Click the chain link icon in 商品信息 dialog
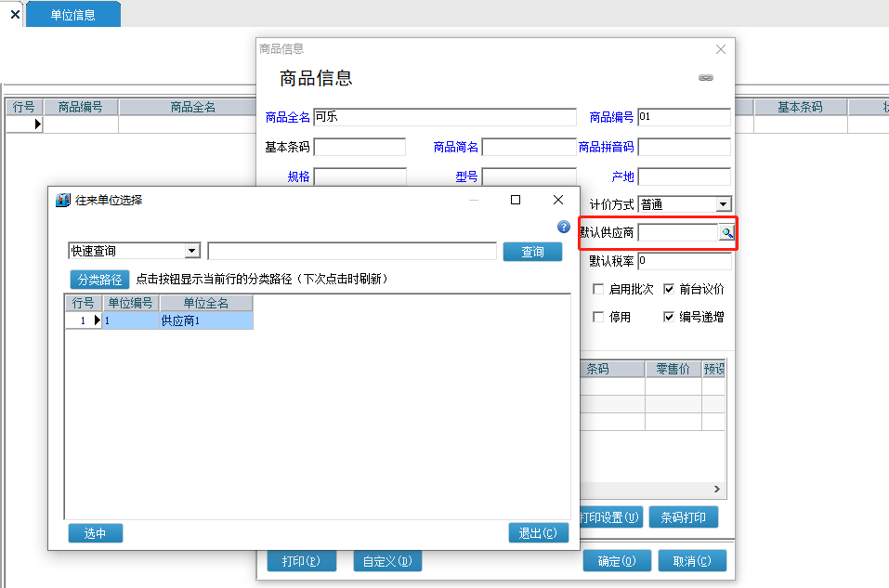 [705, 78]
